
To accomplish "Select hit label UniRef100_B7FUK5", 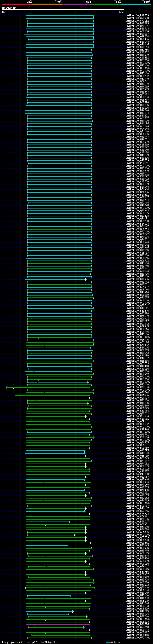I will click(x=137, y=105).
